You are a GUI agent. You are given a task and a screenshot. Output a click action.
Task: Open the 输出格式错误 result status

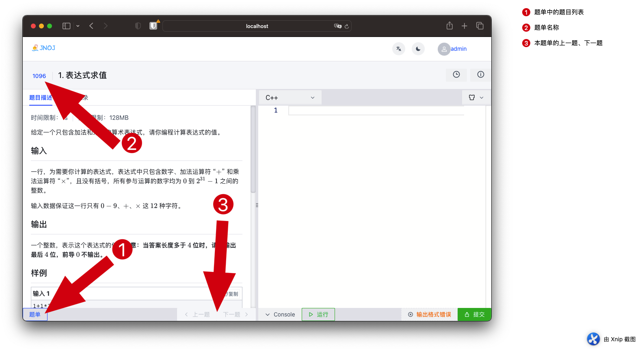(x=430, y=314)
